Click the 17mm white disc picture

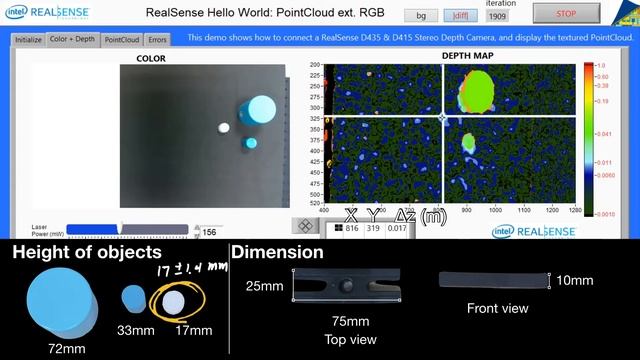pos(173,302)
